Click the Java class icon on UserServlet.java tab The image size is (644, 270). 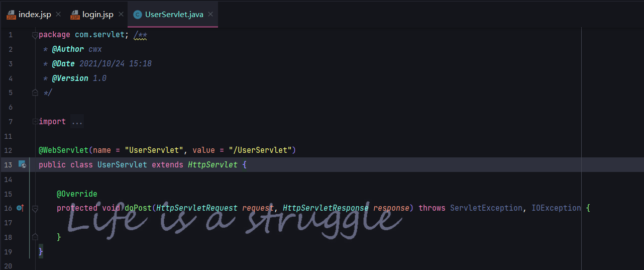pos(137,15)
